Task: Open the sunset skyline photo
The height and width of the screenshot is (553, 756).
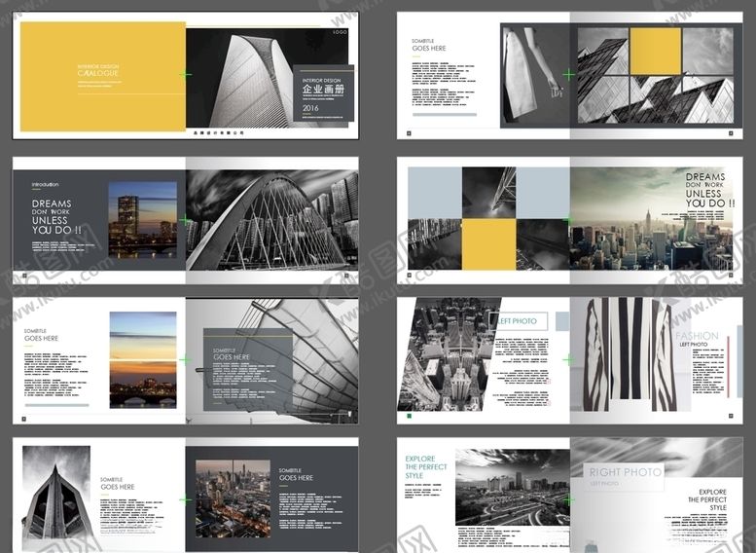Action: coord(143,359)
